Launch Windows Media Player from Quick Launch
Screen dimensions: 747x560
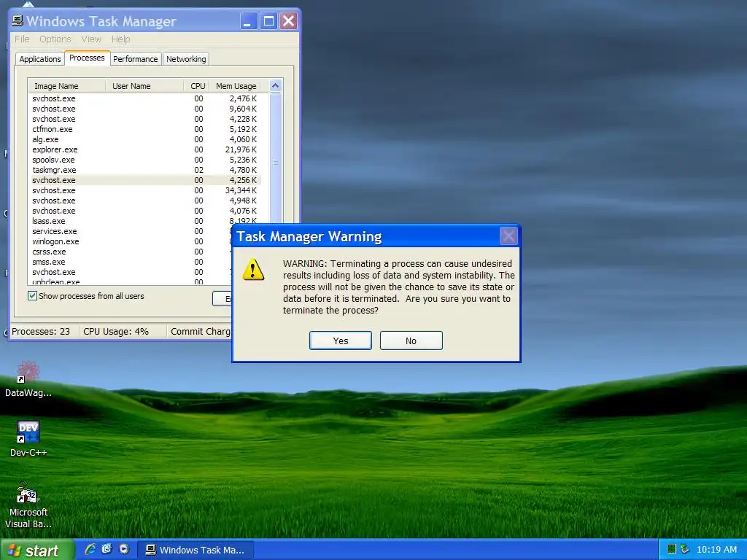(x=124, y=549)
